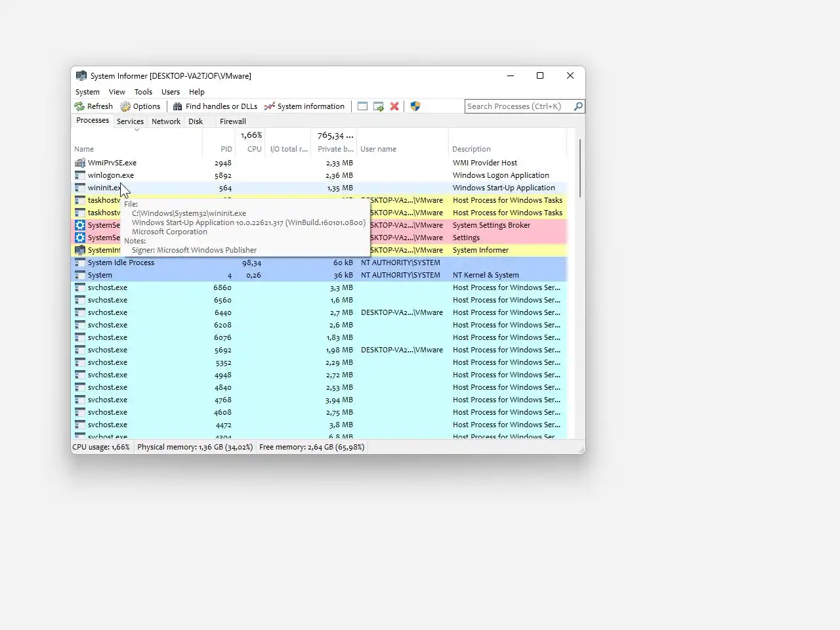Click the vertical scrollbar thumb
This screenshot has width=840, height=630.
click(580, 168)
